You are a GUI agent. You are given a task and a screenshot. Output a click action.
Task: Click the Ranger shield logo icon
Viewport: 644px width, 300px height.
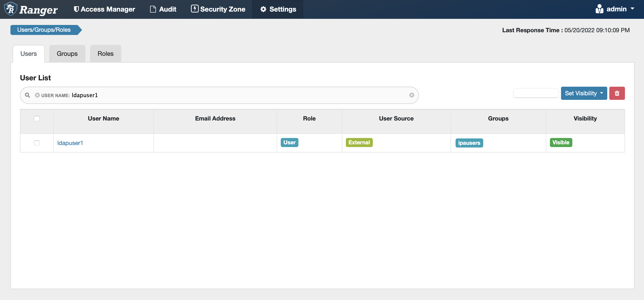[x=10, y=9]
